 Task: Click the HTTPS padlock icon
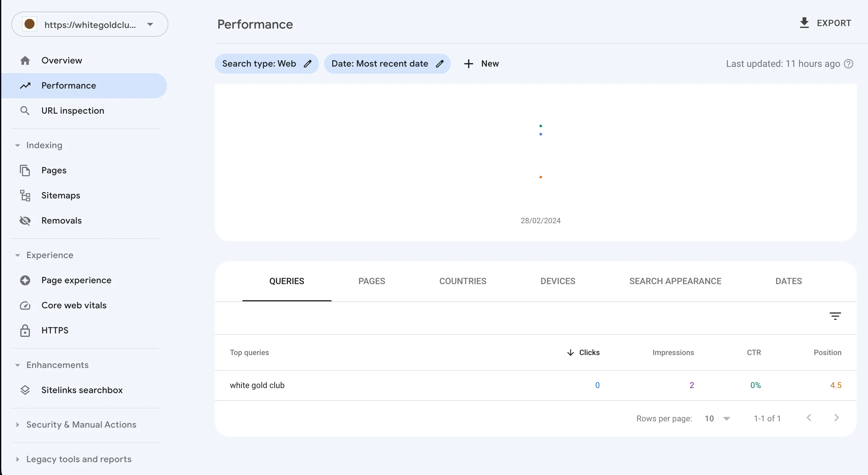(25, 331)
